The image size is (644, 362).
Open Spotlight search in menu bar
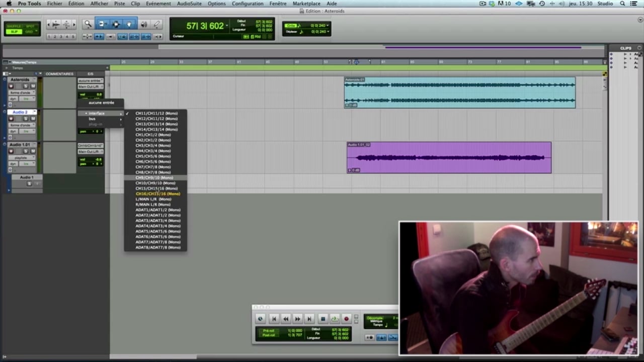click(x=622, y=4)
